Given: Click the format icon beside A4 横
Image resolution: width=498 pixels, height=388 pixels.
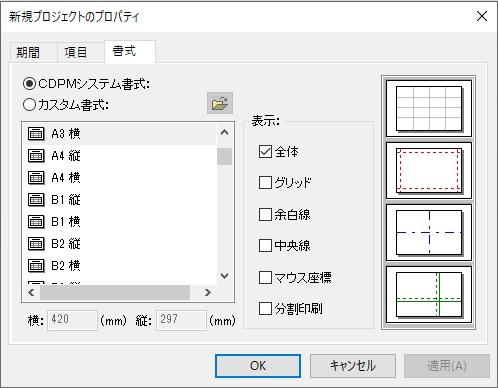Looking at the screenshot, I should click(x=36, y=178).
